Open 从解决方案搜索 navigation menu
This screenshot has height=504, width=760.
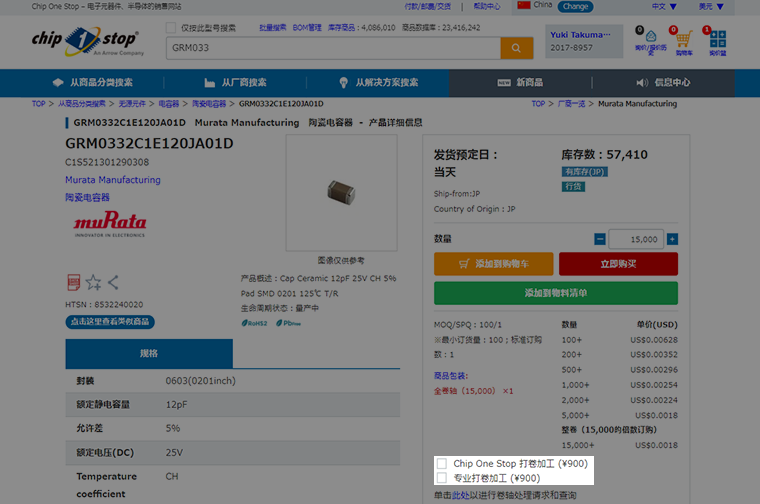coord(379,82)
